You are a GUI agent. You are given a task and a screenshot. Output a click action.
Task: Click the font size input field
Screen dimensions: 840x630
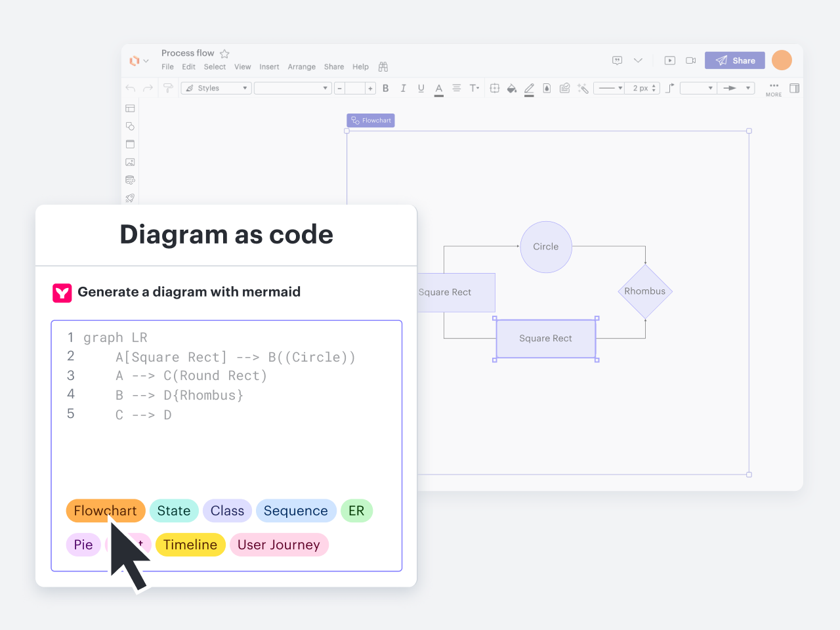click(x=355, y=88)
